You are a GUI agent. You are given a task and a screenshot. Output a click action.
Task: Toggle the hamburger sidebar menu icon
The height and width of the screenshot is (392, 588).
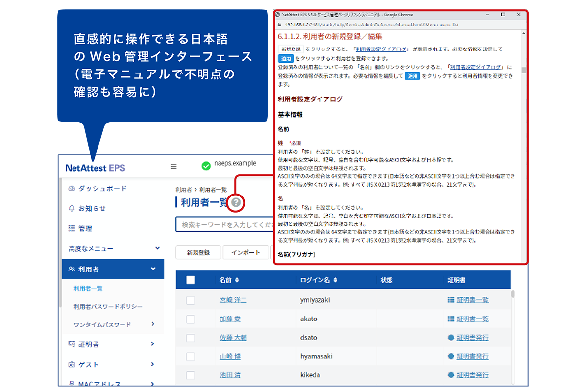(173, 166)
